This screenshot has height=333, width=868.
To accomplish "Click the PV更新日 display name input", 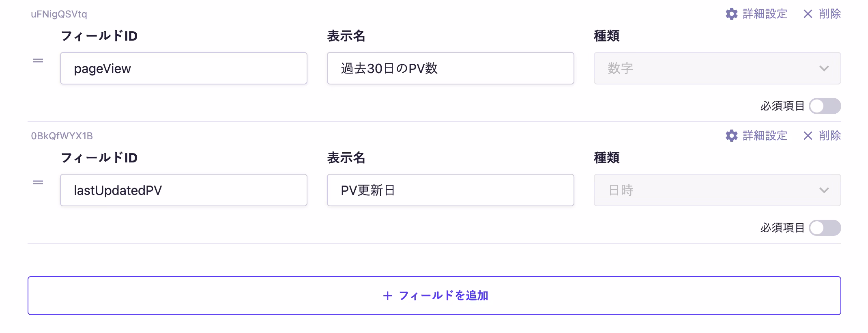I will coord(450,190).
